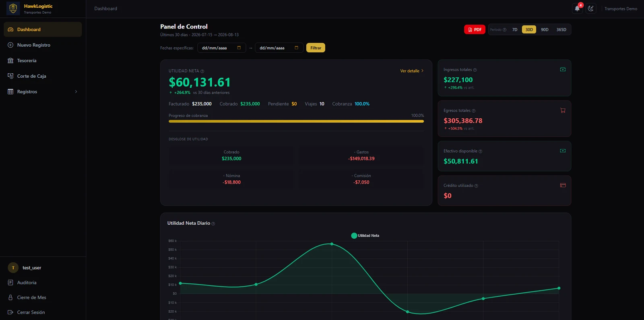Click the Cerrar Sesión logout icon
Image resolution: width=644 pixels, height=320 pixels.
pos(10,312)
